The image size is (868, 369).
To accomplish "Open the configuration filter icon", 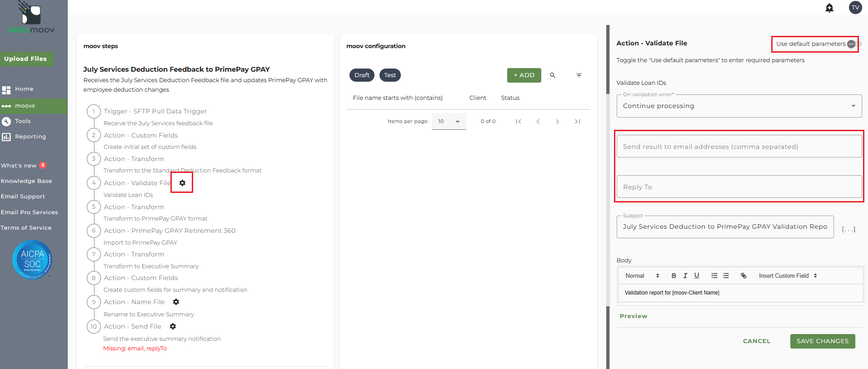I will (579, 75).
